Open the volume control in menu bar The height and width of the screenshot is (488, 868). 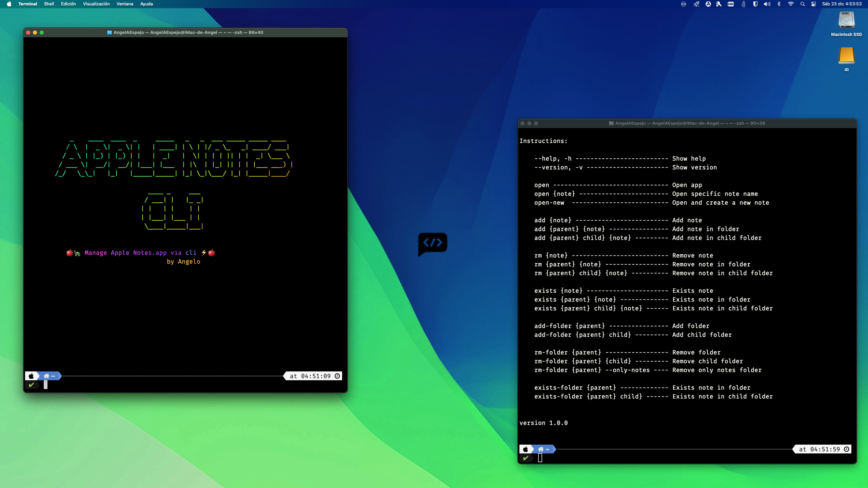tap(767, 4)
